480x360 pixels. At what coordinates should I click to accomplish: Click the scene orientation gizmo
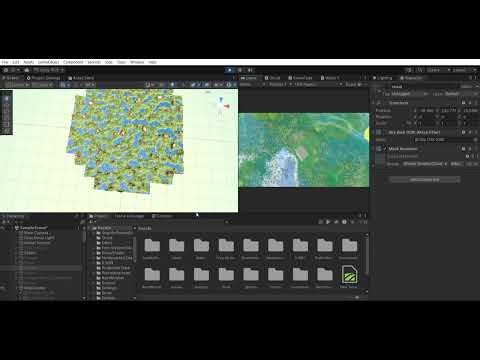[221, 106]
